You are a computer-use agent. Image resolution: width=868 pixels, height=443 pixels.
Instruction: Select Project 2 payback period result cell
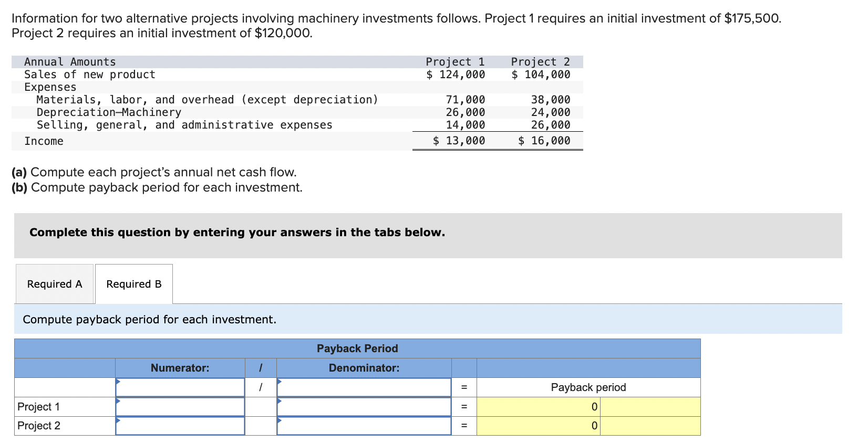539,426
